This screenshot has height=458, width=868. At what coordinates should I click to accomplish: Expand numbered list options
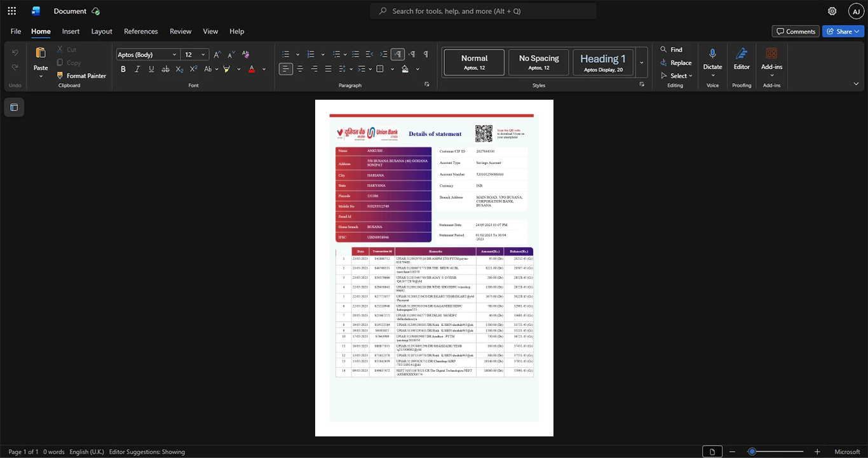click(x=323, y=55)
